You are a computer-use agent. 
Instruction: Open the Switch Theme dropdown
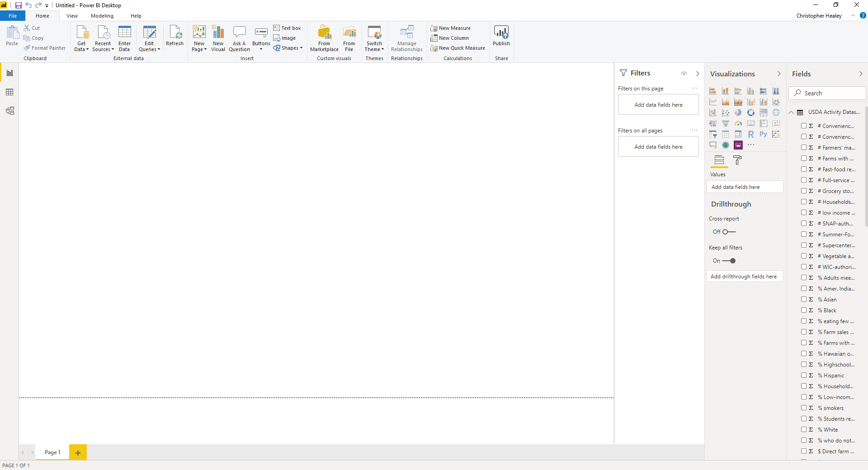pos(374,38)
